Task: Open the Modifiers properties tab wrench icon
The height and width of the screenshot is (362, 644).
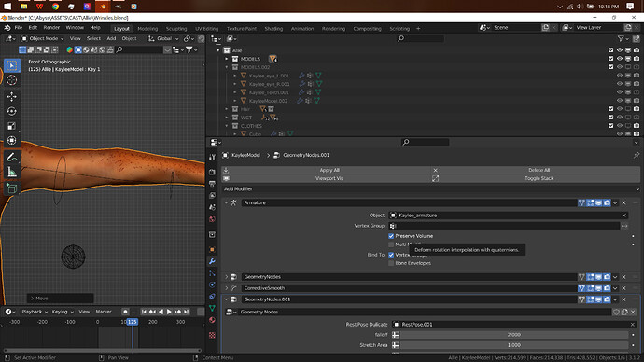Action: tap(212, 261)
